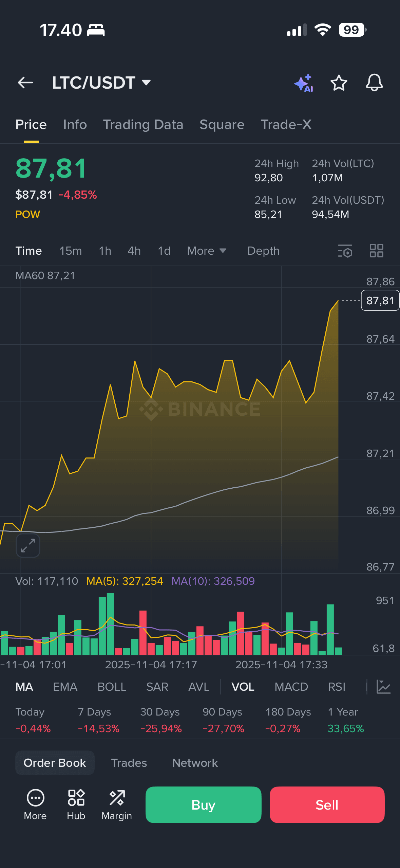The width and height of the screenshot is (400, 868).
Task: Toggle the VOL sub-indicator
Action: point(243,687)
